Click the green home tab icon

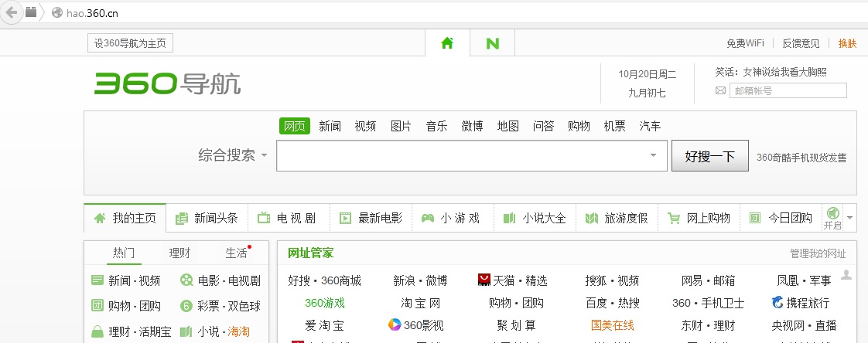tap(447, 43)
